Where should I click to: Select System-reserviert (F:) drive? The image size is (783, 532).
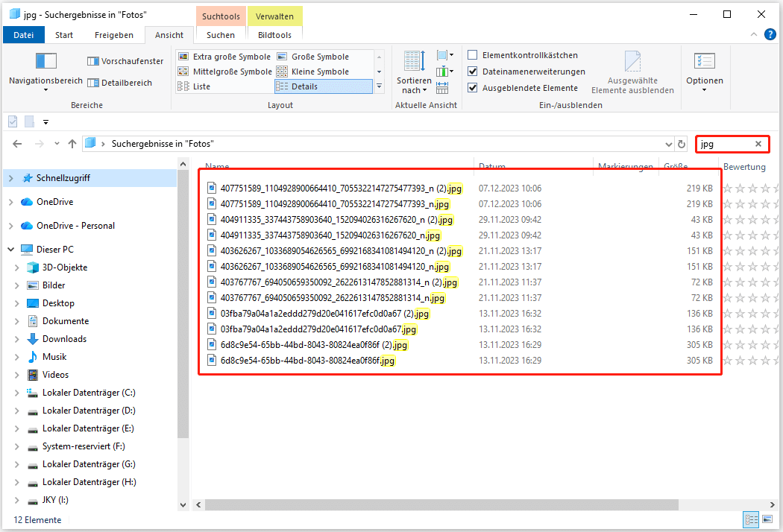tap(84, 446)
